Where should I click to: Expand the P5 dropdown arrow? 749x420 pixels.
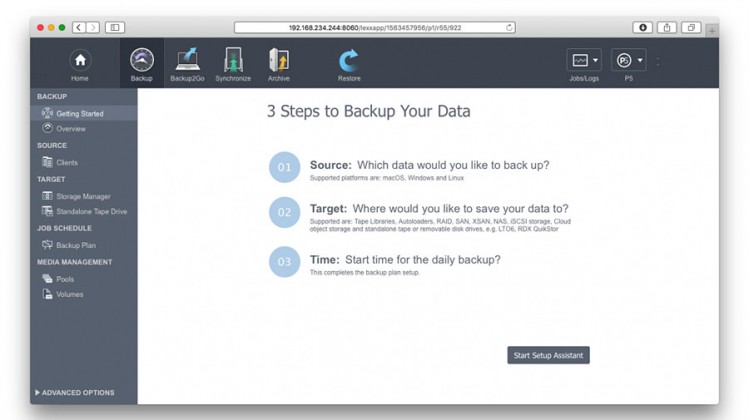pos(640,60)
